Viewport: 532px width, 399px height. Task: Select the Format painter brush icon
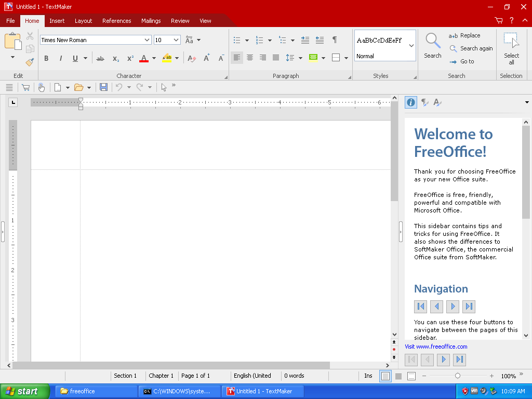(x=30, y=62)
